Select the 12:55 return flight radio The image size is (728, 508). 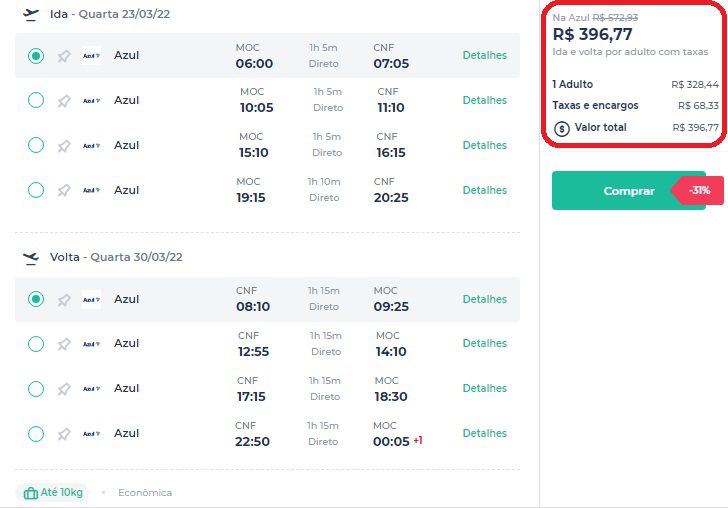pyautogui.click(x=36, y=344)
